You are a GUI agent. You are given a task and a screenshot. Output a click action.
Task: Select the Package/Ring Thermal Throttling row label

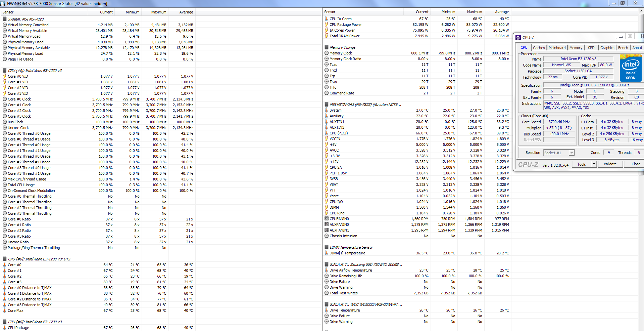click(34, 248)
